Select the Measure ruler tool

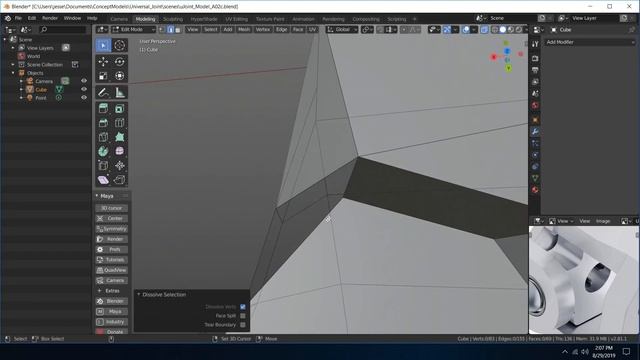pyautogui.click(x=120, y=92)
